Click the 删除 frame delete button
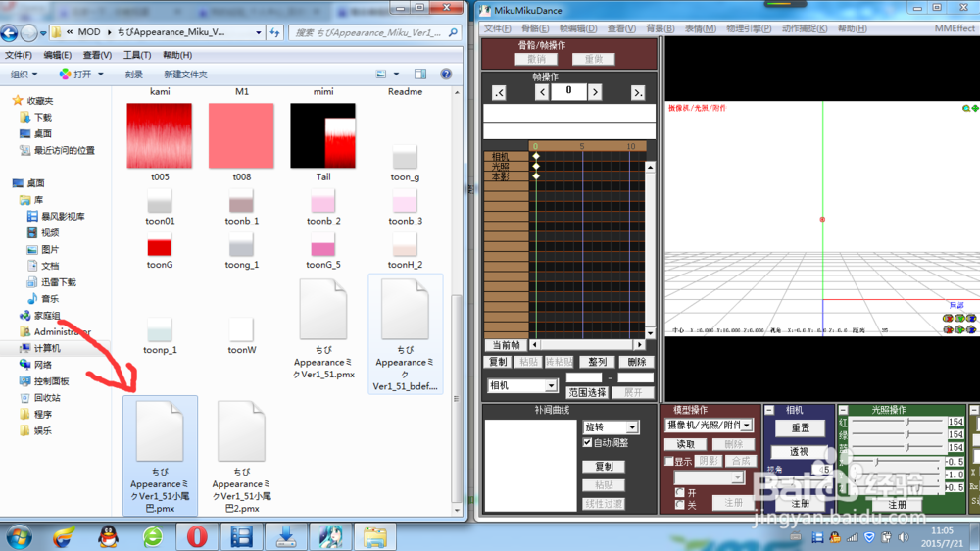980x551 pixels. pos(636,362)
